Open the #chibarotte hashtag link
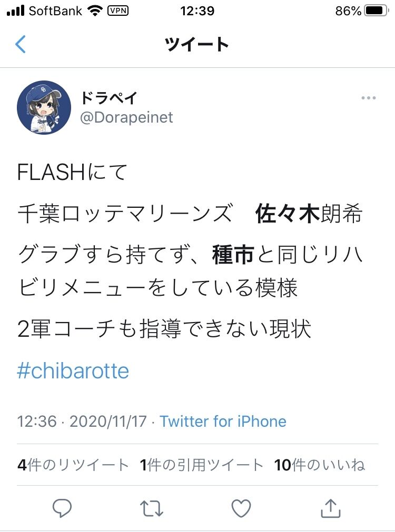Viewport: 395px width, 532px height. [x=73, y=371]
